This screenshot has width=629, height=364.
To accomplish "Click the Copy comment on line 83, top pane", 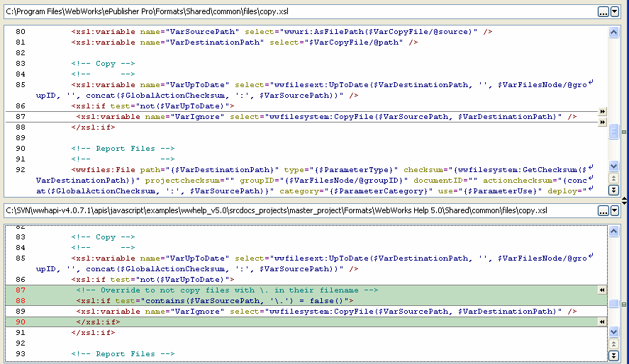I will click(x=103, y=64).
